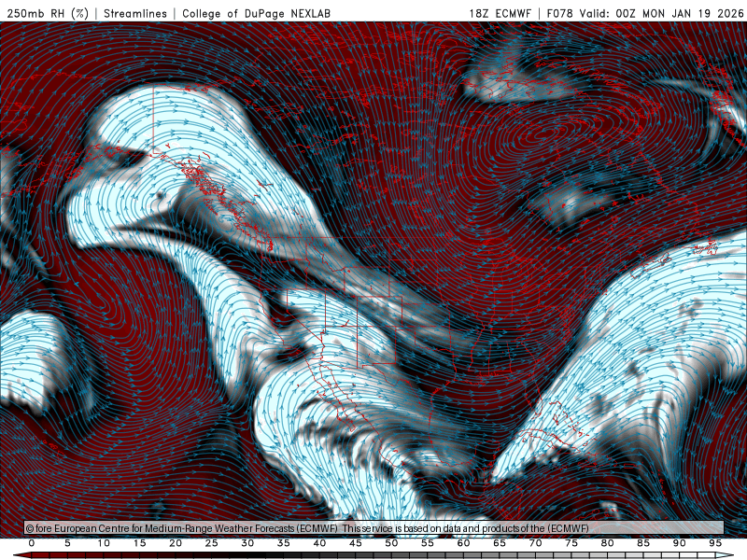The image size is (747, 560).
Task: Click the 15 value on the color scale
Action: click(139, 543)
